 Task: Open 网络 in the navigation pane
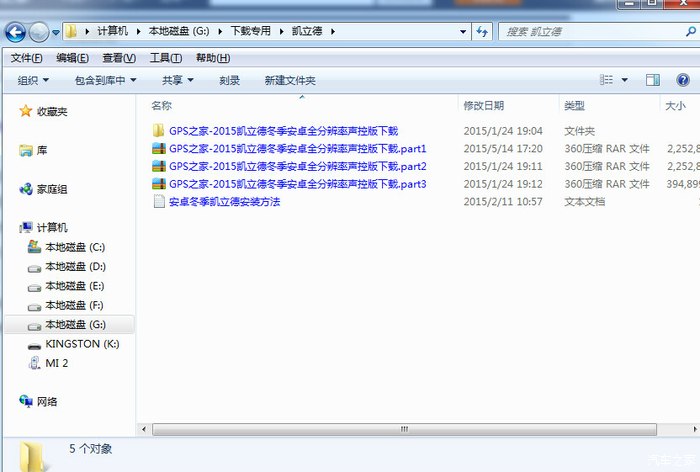(47, 401)
